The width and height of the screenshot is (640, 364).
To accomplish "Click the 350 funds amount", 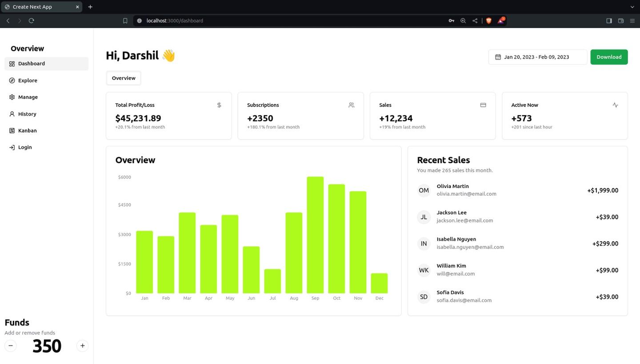I will (47, 346).
